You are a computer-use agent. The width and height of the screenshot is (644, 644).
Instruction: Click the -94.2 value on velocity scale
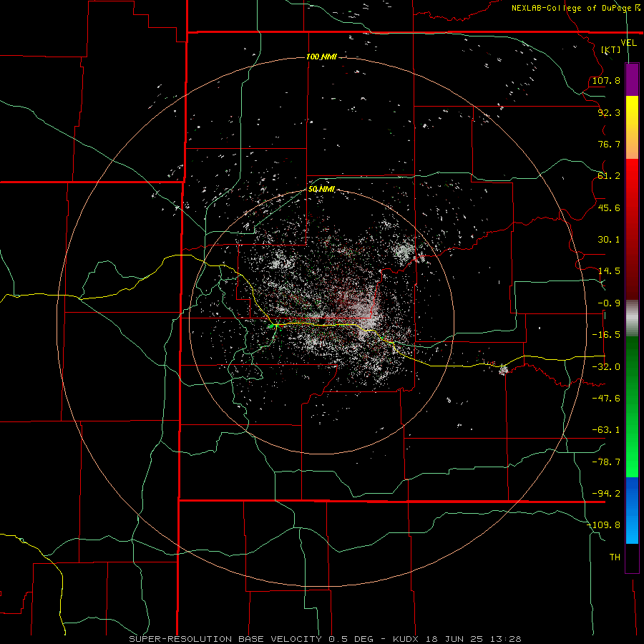coord(606,494)
